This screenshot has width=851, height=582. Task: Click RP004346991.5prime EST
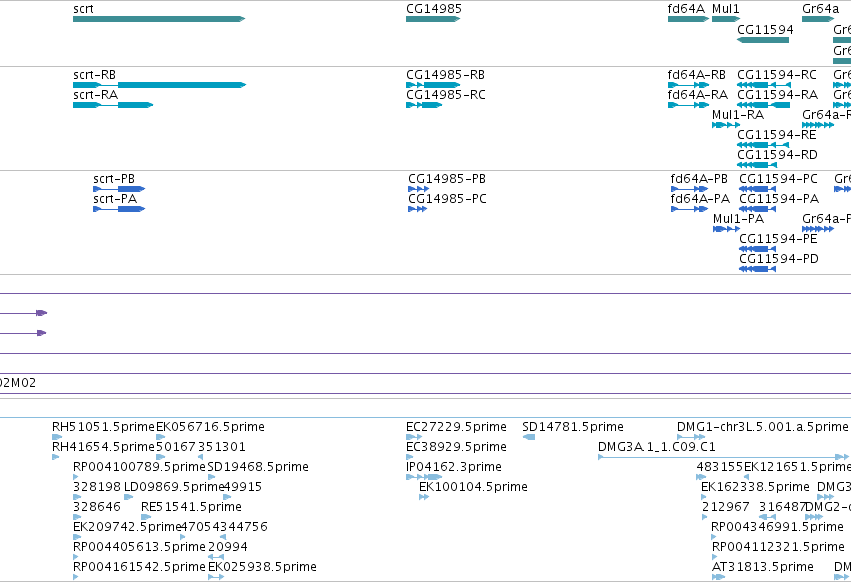714,537
